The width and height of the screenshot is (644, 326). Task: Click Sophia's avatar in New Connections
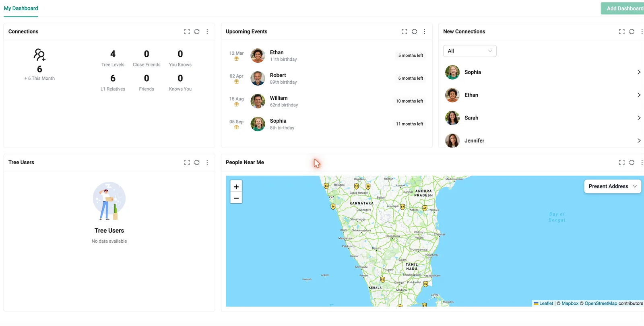click(452, 72)
